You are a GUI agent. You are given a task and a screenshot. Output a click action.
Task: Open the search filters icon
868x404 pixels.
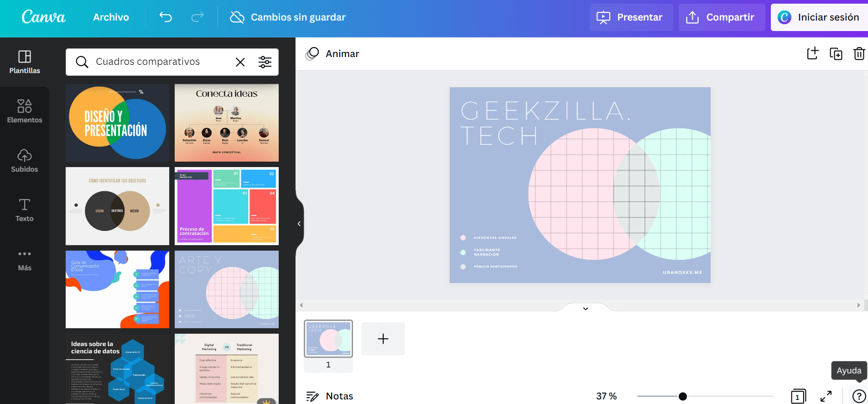[x=265, y=62]
